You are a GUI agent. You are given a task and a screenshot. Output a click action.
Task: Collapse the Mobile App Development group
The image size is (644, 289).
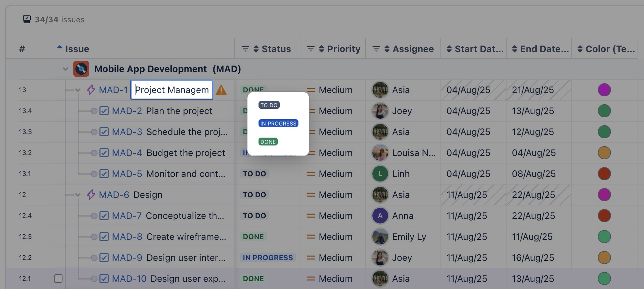coord(65,69)
